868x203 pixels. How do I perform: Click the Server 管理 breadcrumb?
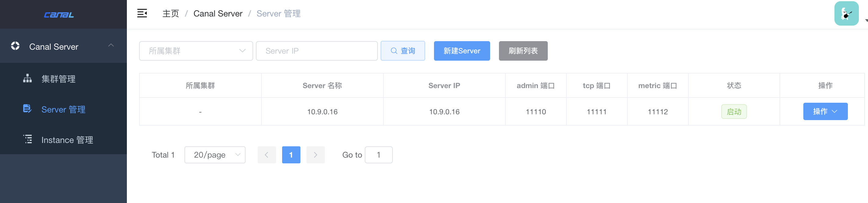point(278,13)
